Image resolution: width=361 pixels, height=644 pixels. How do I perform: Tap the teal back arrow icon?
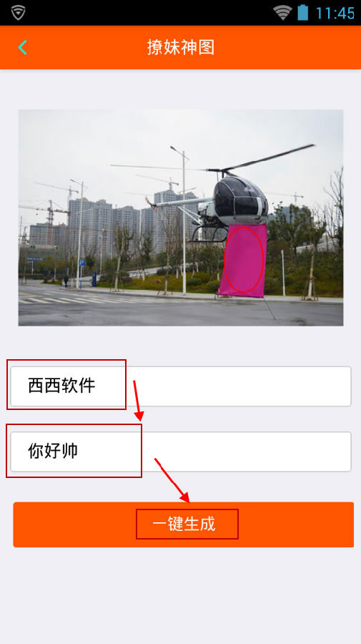pyautogui.click(x=23, y=48)
